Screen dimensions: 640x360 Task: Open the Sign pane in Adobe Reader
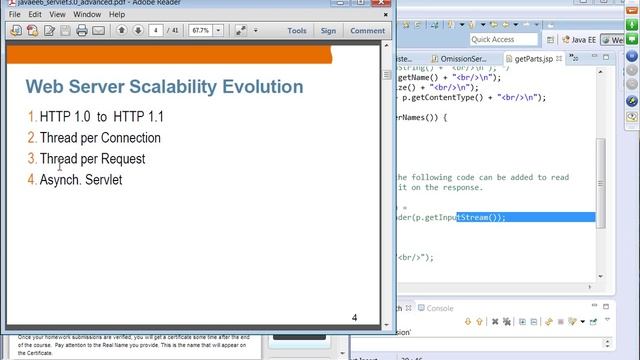point(328,31)
